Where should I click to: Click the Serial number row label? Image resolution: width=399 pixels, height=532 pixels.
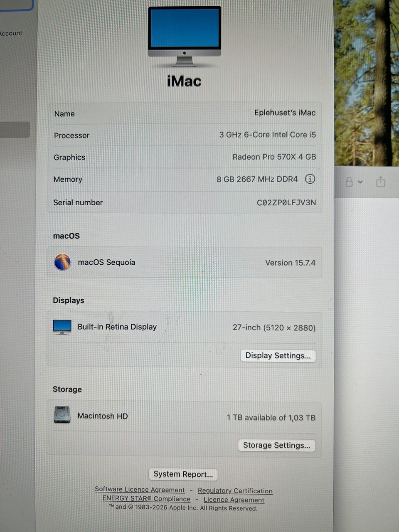click(78, 202)
